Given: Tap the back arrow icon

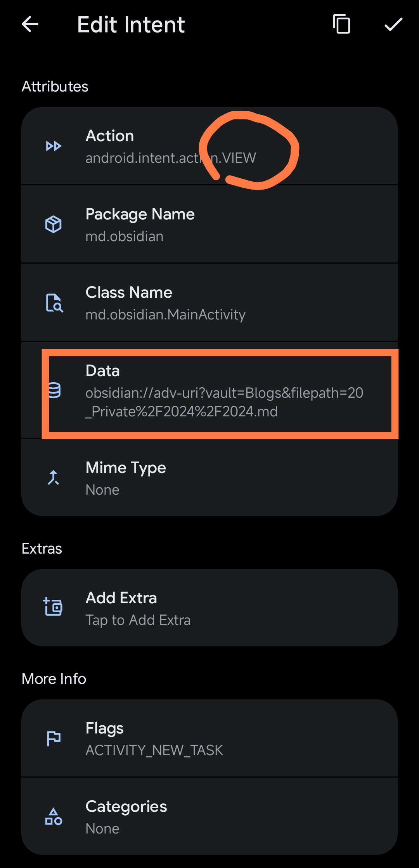Looking at the screenshot, I should click(x=30, y=24).
